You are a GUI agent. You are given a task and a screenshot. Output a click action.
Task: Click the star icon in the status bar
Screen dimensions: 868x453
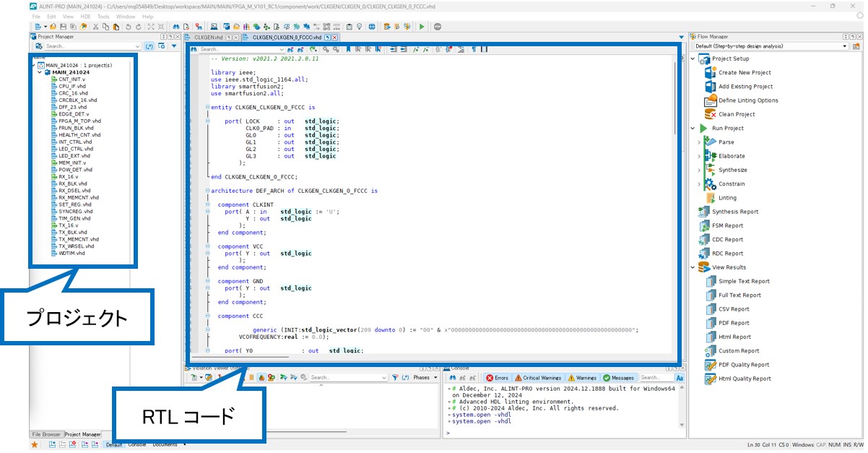point(34,445)
